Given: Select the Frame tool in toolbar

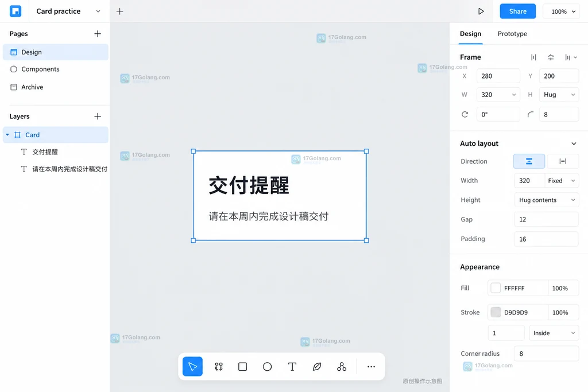Looking at the screenshot, I should point(219,367).
